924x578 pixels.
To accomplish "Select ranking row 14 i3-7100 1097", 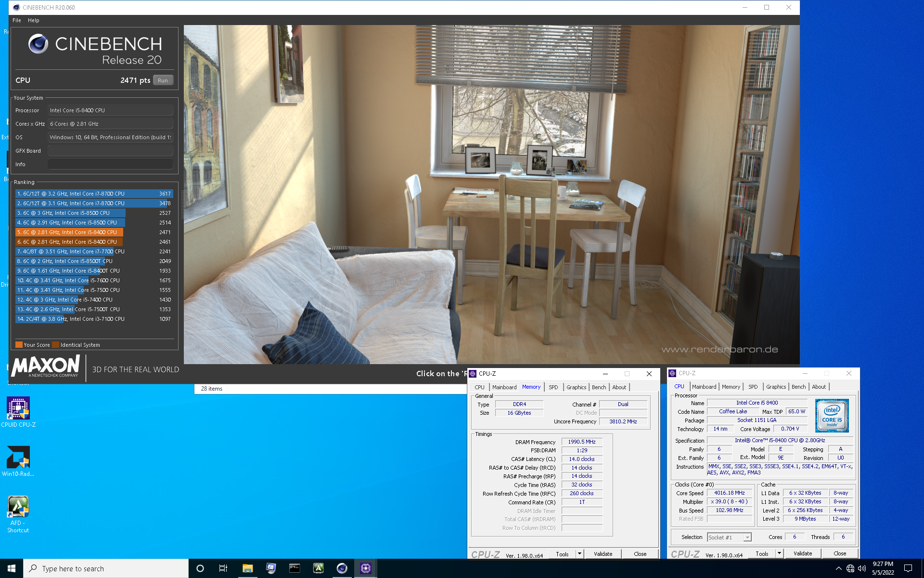I will (x=94, y=319).
